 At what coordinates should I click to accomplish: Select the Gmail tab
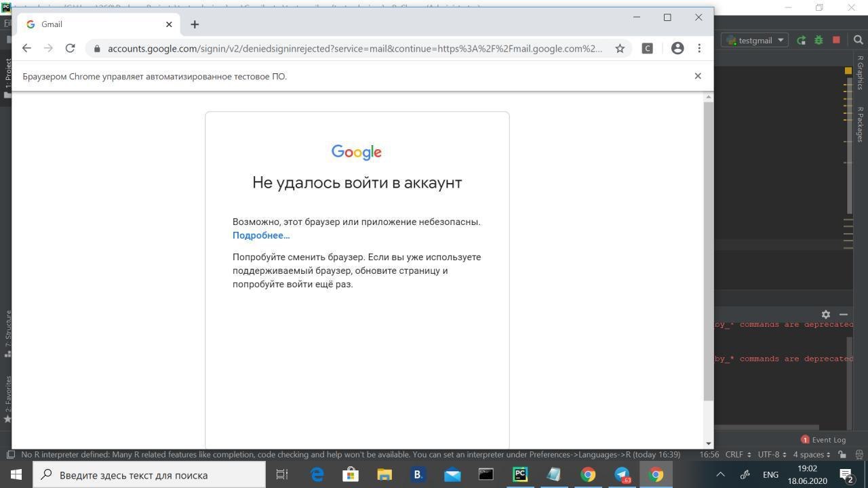tap(98, 24)
